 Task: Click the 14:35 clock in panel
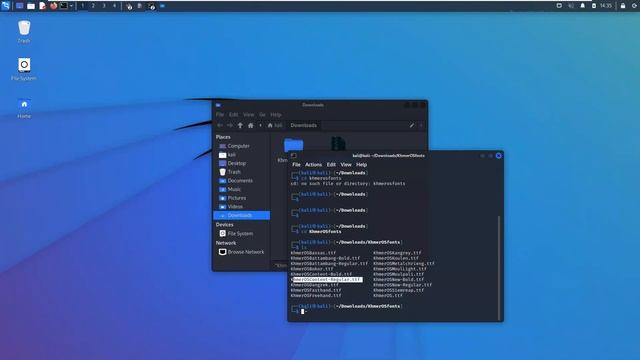(x=606, y=6)
